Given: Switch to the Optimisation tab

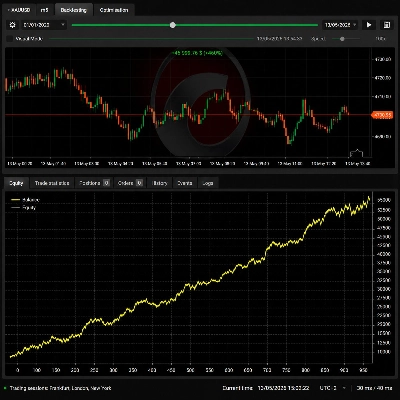Looking at the screenshot, I should click(x=114, y=10).
